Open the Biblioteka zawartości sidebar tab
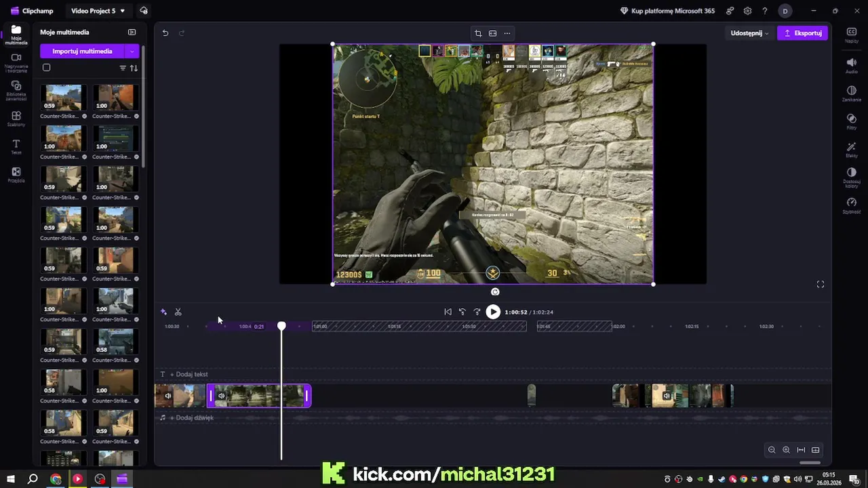This screenshot has width=868, height=488. click(x=16, y=91)
